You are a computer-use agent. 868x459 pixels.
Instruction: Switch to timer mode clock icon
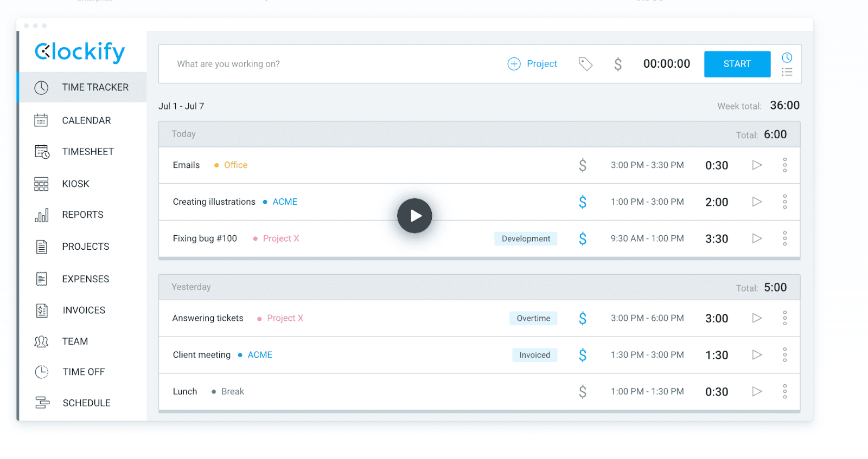(787, 57)
